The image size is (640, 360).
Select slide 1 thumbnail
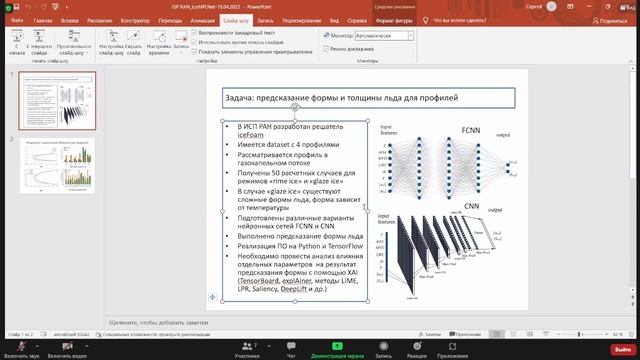[58, 101]
